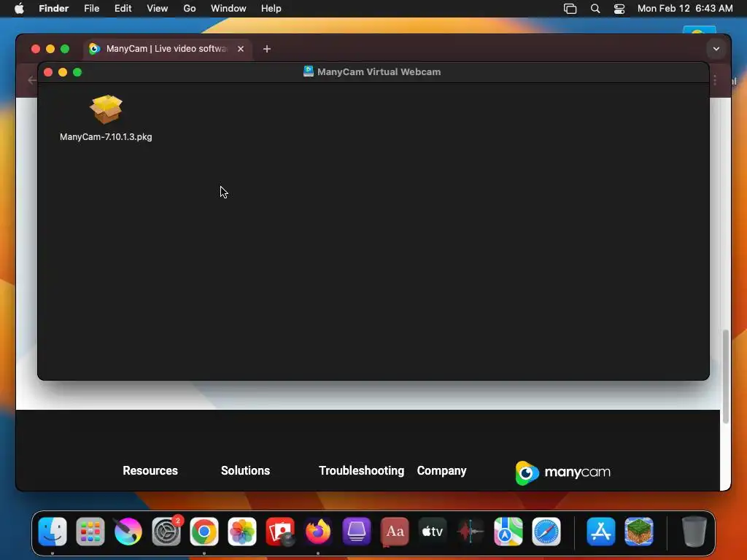
Task: Open the Edit menu
Action: [x=123, y=8]
